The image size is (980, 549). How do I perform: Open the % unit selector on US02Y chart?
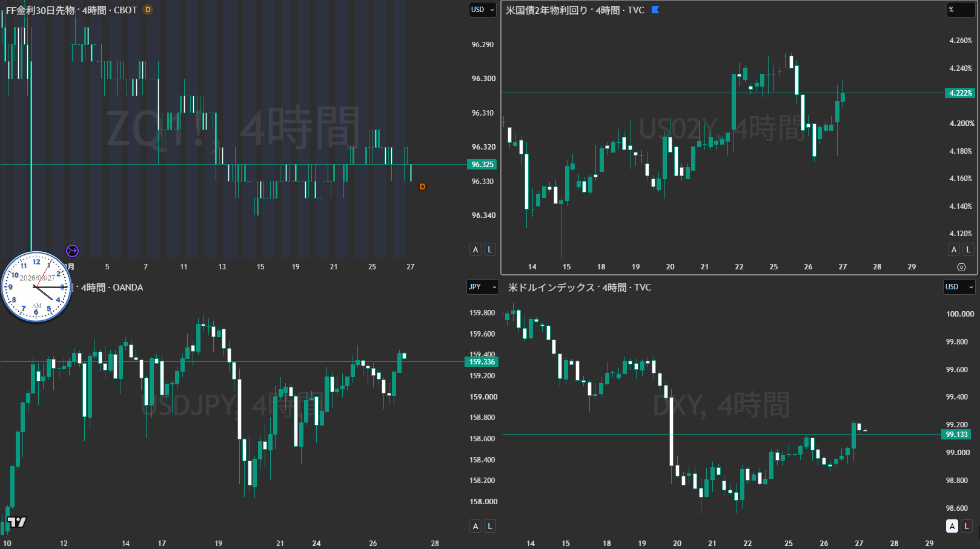[x=961, y=10]
